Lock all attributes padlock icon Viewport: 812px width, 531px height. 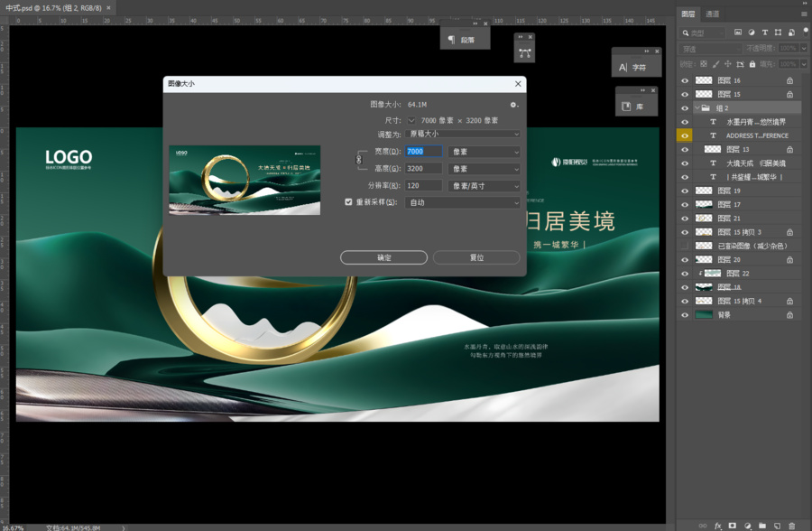coord(752,64)
